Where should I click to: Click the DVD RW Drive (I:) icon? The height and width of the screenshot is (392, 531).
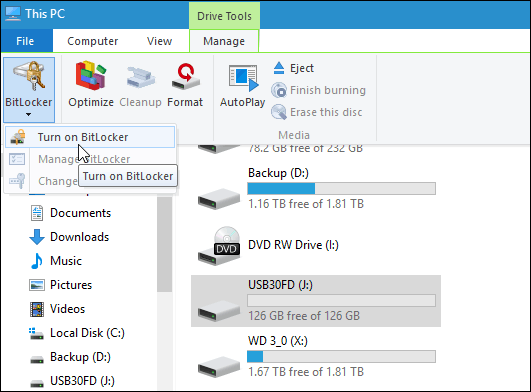[x=219, y=246]
